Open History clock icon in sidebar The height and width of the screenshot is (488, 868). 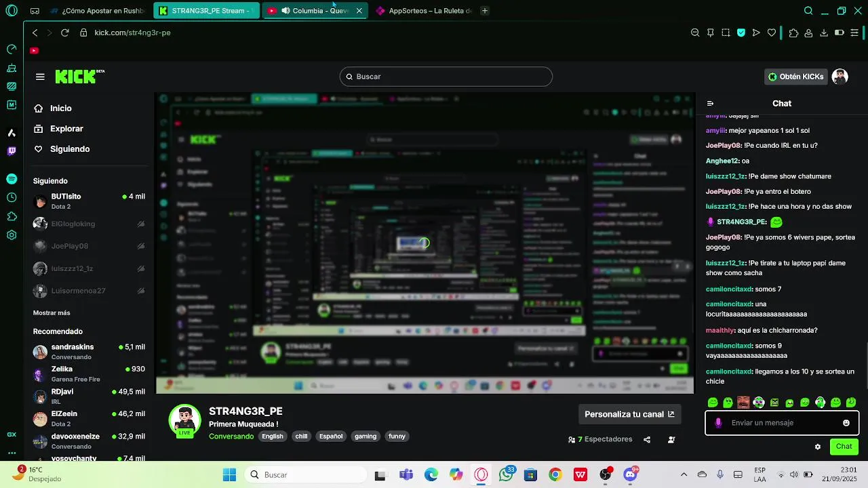(12, 198)
